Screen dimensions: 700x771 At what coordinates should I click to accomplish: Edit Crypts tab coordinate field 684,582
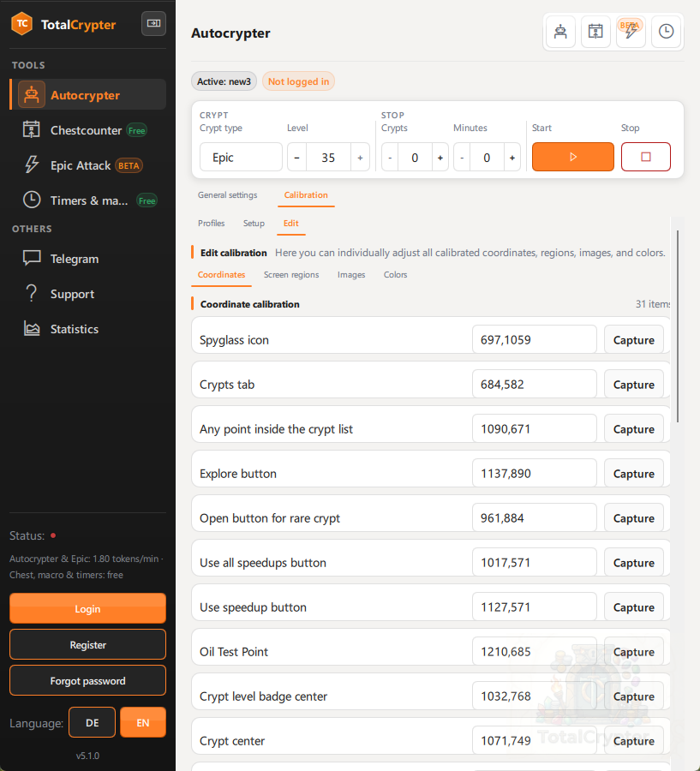[x=535, y=385]
